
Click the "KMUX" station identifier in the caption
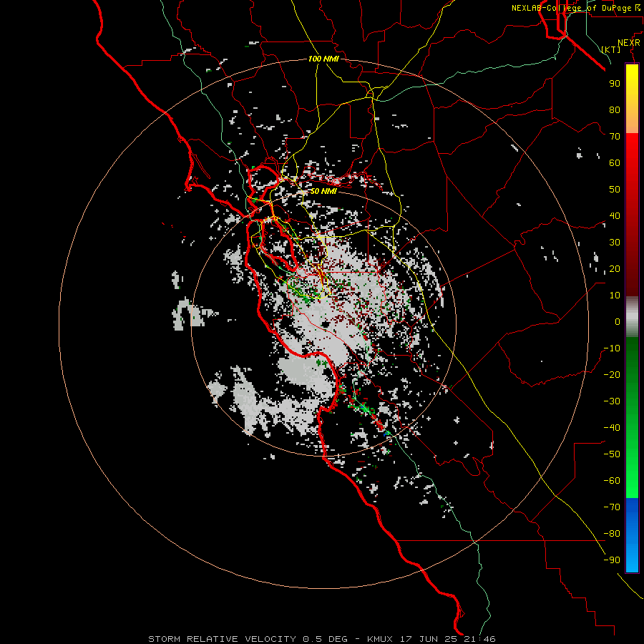pos(380,639)
